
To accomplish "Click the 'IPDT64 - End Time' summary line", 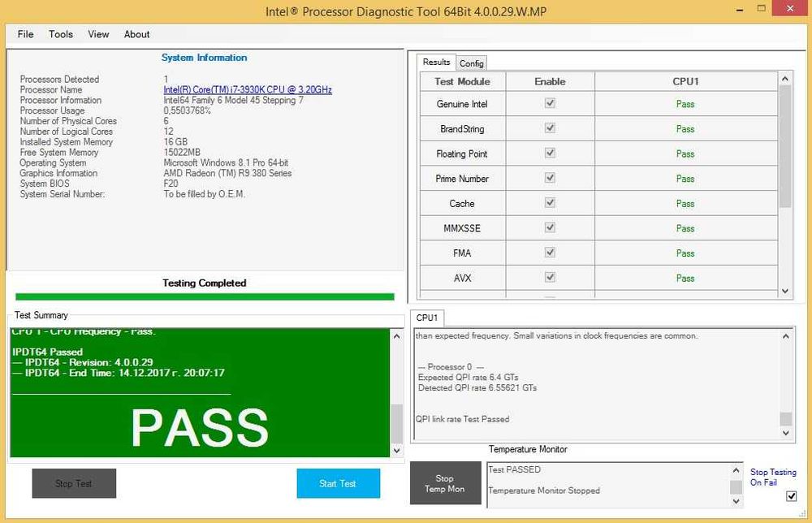I will (119, 372).
